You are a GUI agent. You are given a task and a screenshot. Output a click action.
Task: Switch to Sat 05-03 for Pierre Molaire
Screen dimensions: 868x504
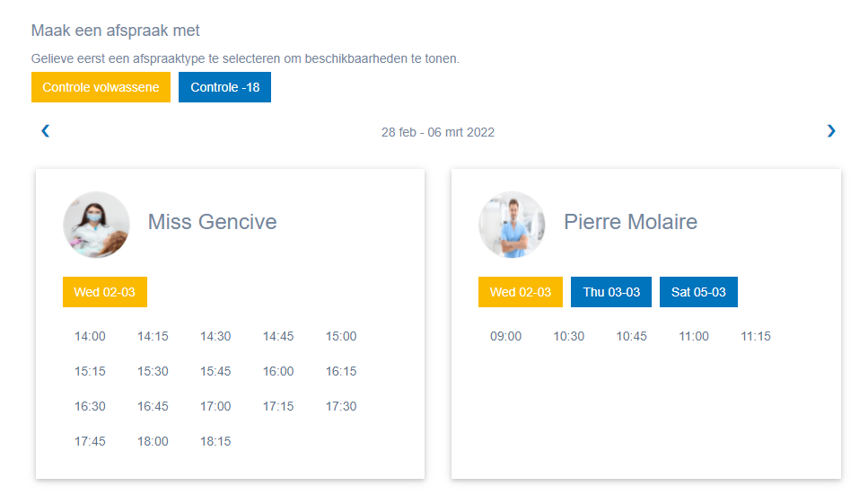click(x=698, y=292)
